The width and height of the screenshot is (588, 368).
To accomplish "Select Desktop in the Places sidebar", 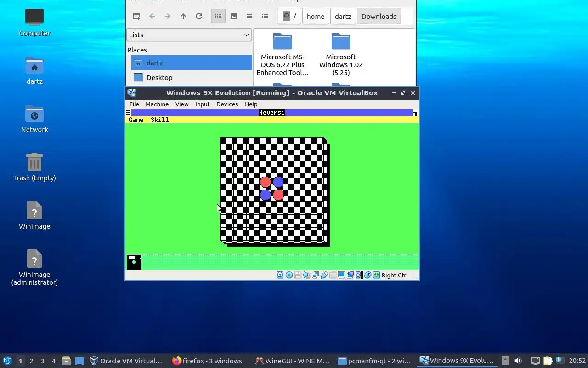I will tap(192, 77).
